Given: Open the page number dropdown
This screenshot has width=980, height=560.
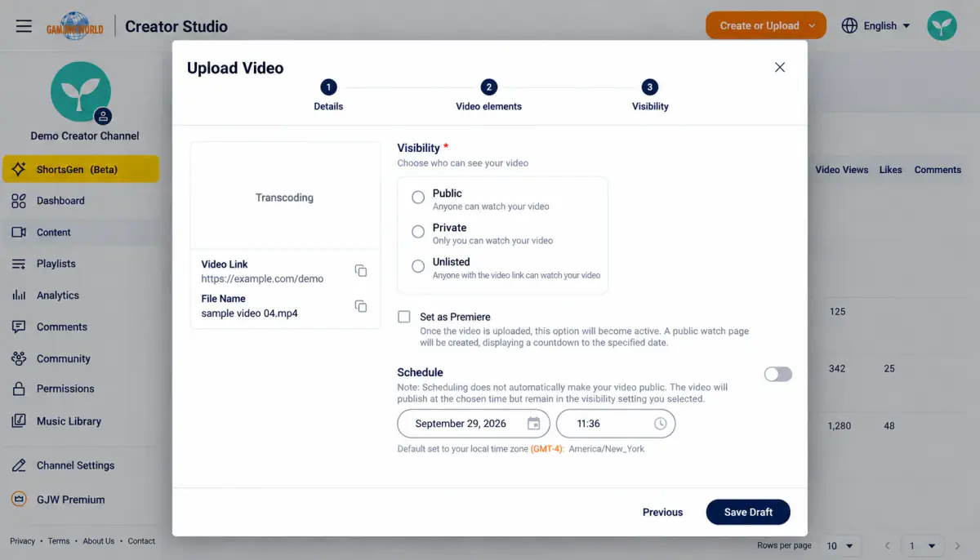Looking at the screenshot, I should coord(922,545).
